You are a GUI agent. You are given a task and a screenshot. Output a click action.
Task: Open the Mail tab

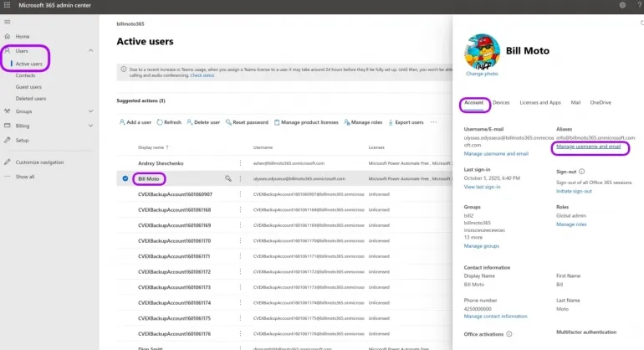(575, 102)
